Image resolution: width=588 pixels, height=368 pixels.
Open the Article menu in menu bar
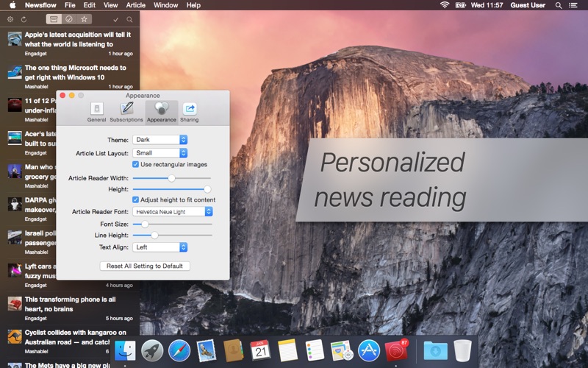coord(135,5)
